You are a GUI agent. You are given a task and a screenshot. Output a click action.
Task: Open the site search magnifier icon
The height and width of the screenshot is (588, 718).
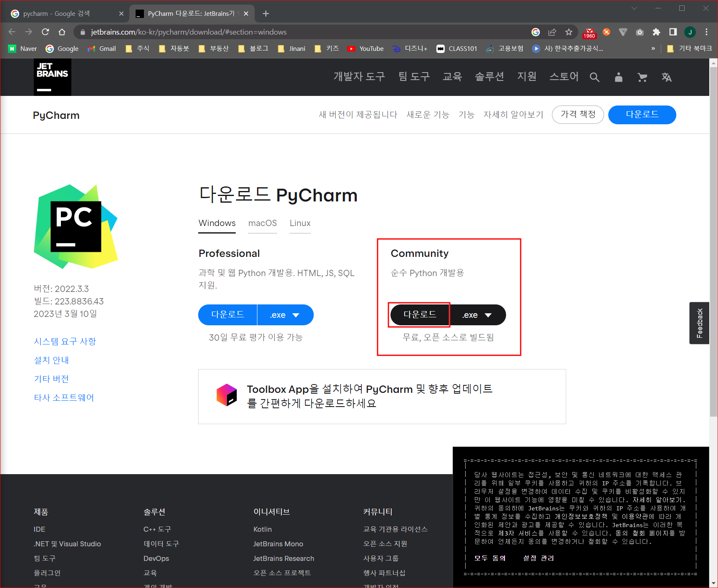coord(595,77)
